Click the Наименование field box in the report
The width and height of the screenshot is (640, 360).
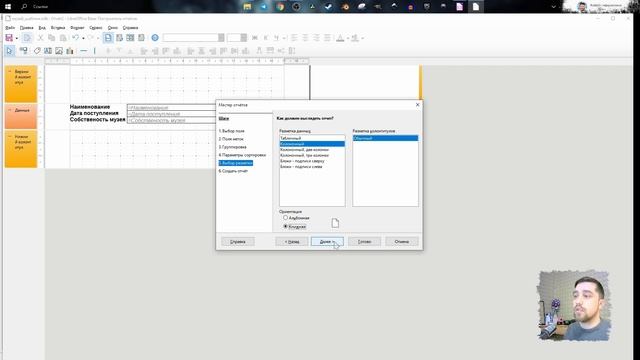pos(171,107)
